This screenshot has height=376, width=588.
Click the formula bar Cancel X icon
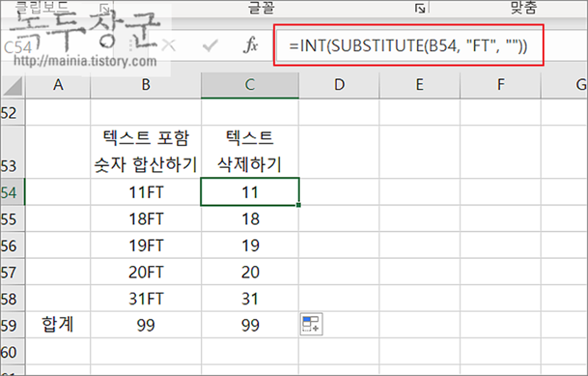[x=168, y=45]
